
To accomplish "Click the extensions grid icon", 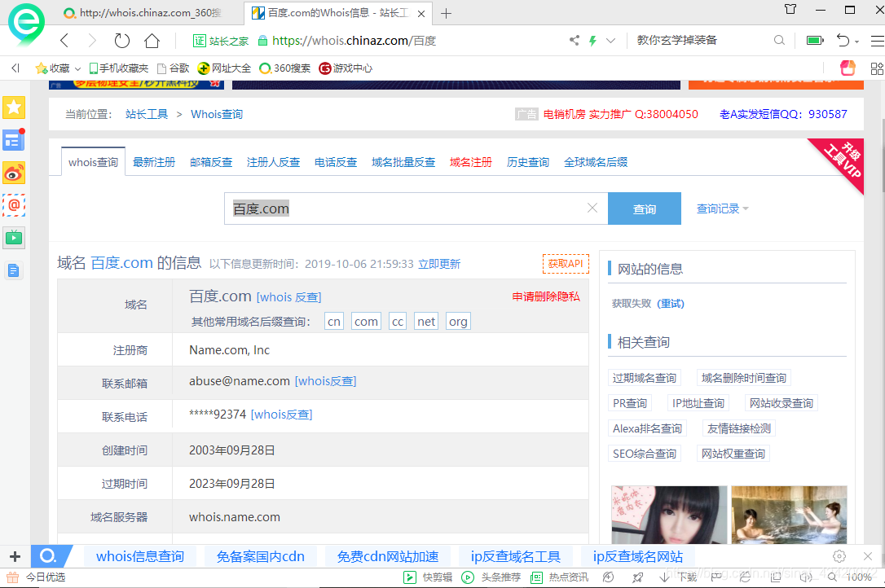I will pos(877,68).
